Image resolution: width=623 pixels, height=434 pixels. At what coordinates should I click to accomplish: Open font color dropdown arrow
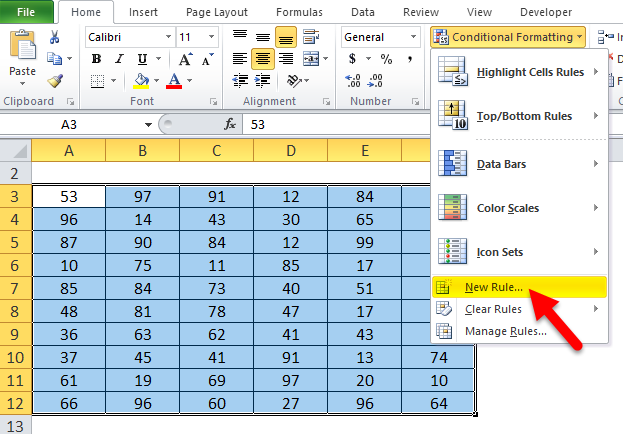tap(190, 81)
